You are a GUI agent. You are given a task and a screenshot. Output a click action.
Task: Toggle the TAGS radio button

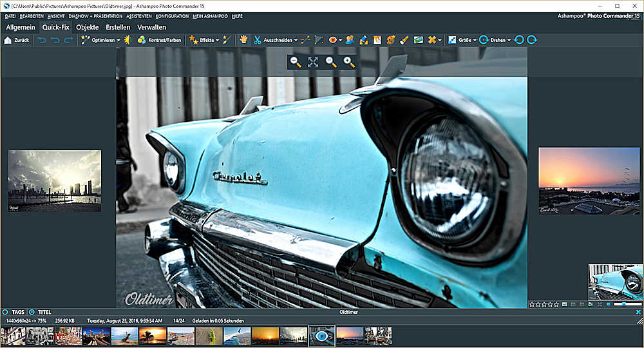(x=5, y=312)
